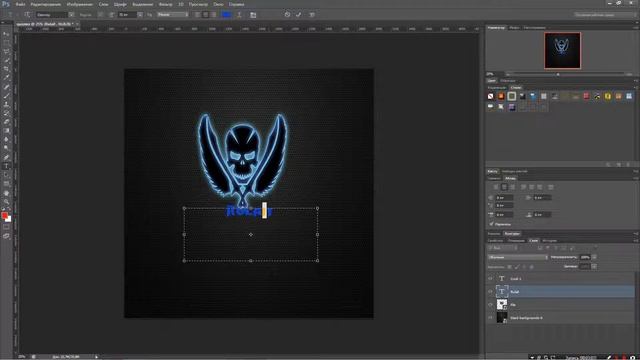Click the Navigator preview thumbnail
This screenshot has height=360, width=640.
[x=562, y=51]
